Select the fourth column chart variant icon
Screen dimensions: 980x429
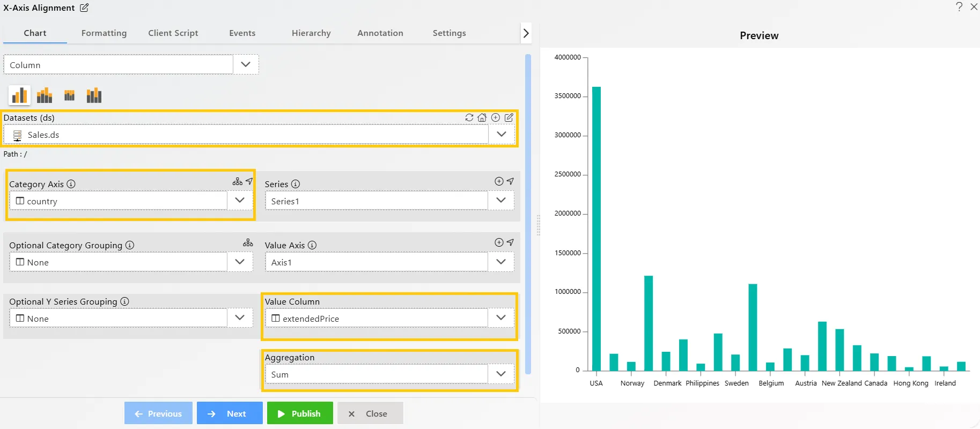(94, 95)
